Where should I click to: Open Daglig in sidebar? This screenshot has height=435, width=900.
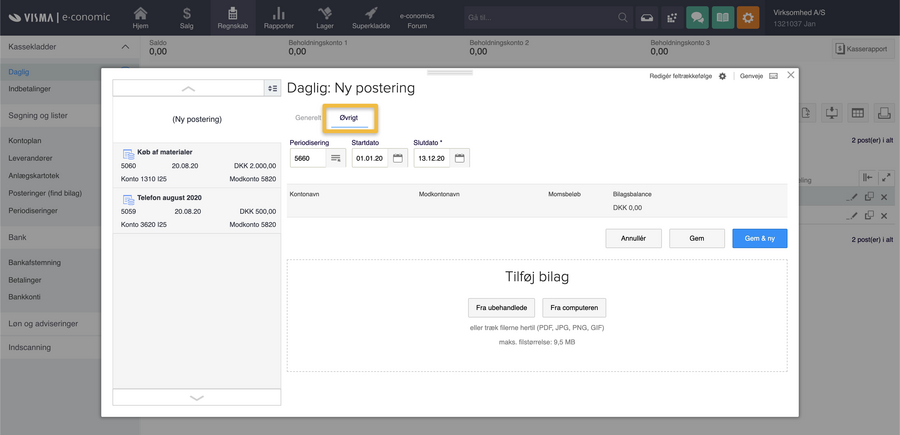19,72
